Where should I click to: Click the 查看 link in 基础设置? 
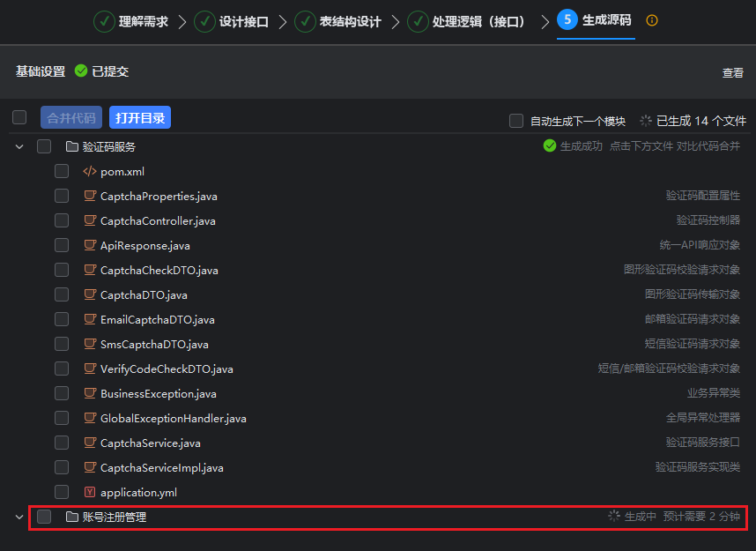(732, 73)
